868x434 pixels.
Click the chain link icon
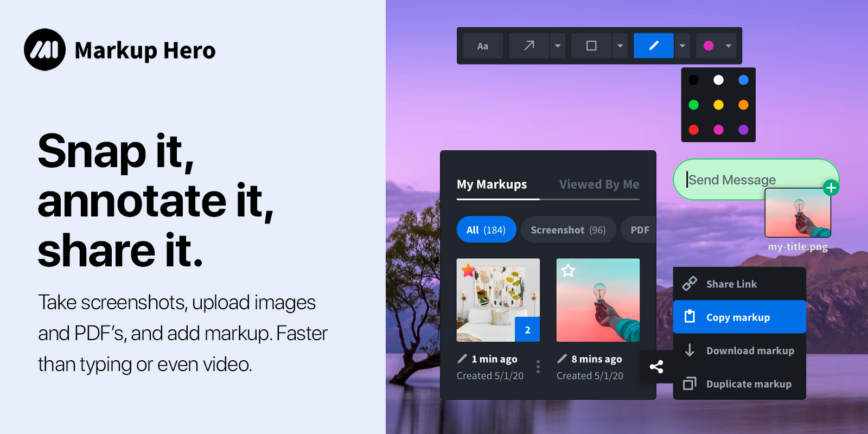tap(690, 284)
